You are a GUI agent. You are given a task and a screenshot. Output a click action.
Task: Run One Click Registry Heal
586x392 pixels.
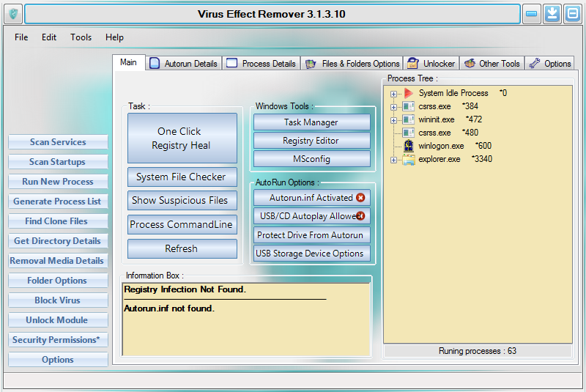click(182, 138)
